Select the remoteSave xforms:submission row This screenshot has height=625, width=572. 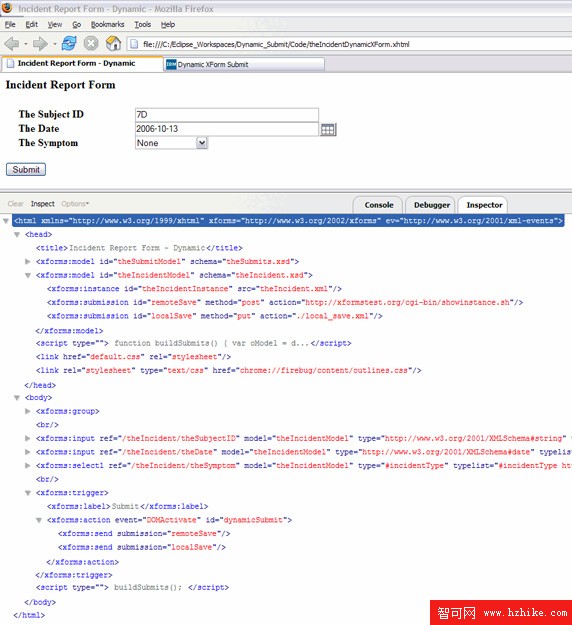coord(285,302)
